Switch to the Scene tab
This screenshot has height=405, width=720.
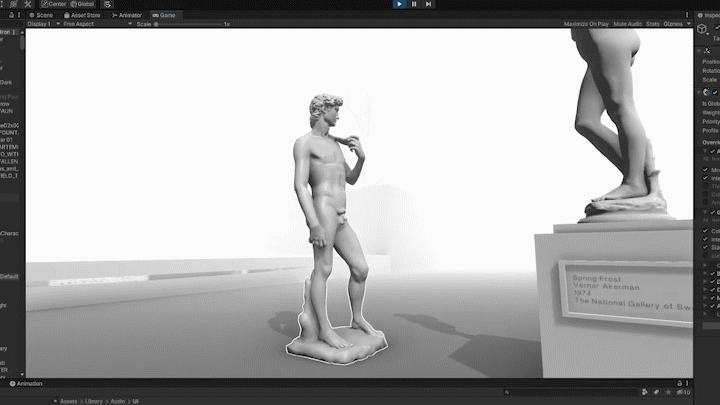[41, 15]
